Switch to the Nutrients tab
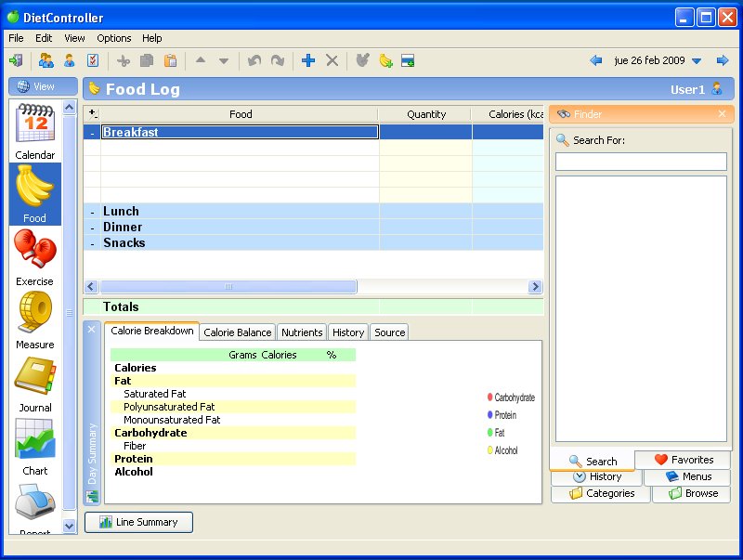This screenshot has height=560, width=743. coord(302,332)
